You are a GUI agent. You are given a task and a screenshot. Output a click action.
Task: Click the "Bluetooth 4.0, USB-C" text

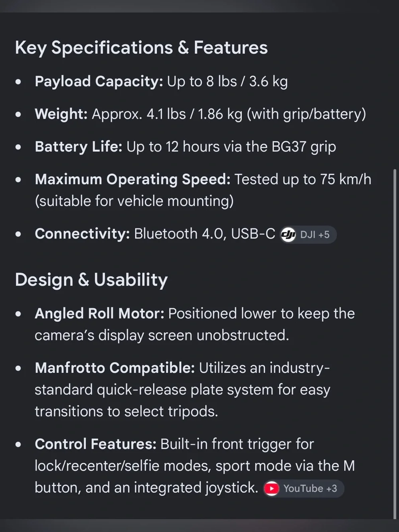pos(205,234)
